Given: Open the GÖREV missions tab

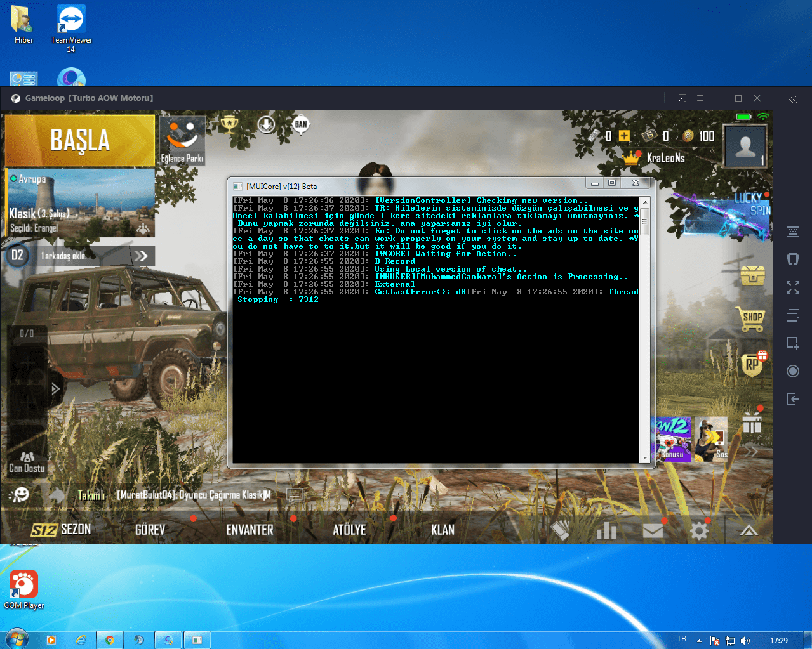Looking at the screenshot, I should (x=150, y=530).
